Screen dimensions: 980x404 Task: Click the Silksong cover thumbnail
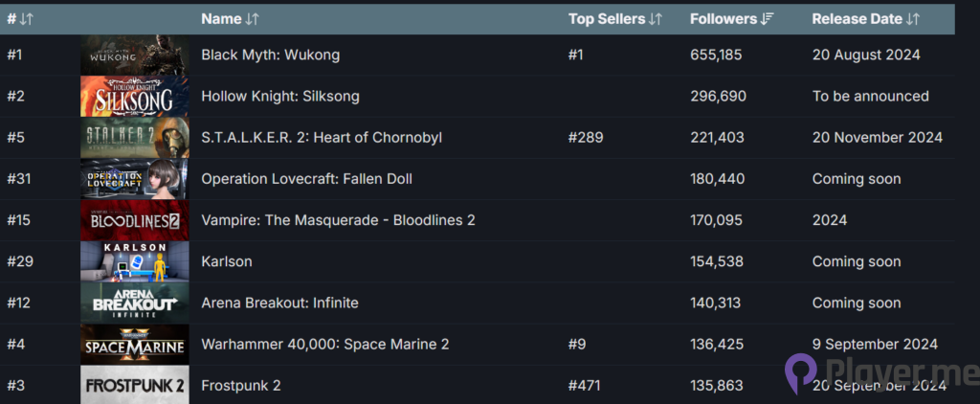134,97
